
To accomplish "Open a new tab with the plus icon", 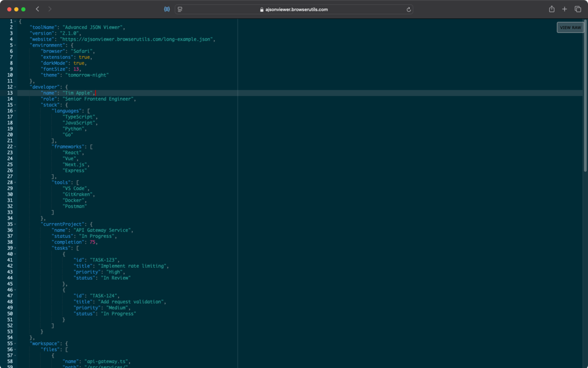I will 564,9.
